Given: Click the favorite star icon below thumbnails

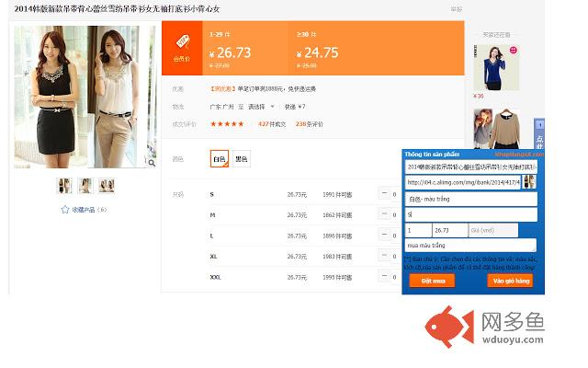Looking at the screenshot, I should pyautogui.click(x=65, y=209).
